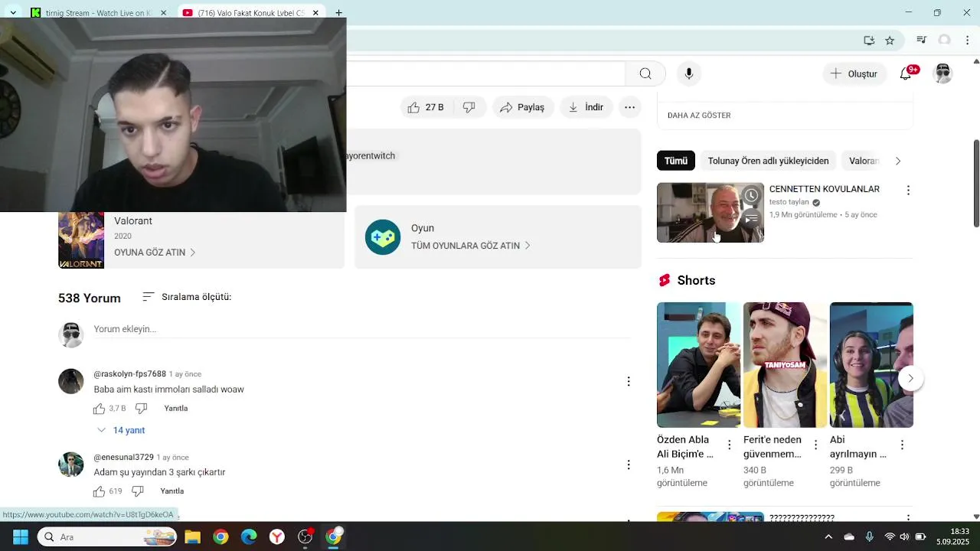This screenshot has width=980, height=551.
Task: Open options for the Ferit'e neden Short
Action: 815,445
